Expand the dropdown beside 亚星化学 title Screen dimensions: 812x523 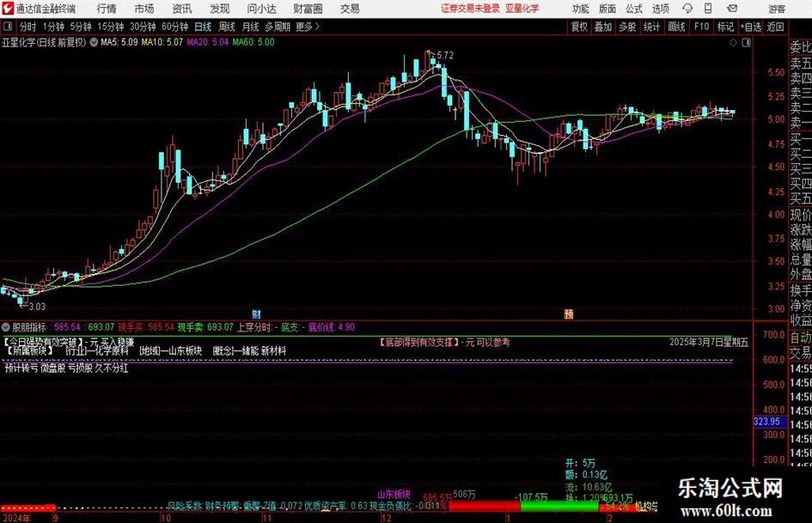pyautogui.click(x=94, y=42)
